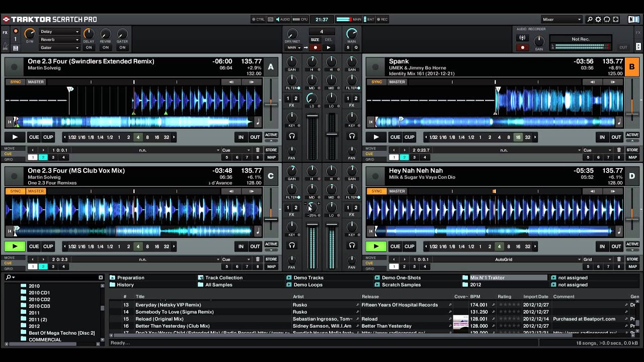This screenshot has width=644, height=362.
Task: Adjust channel A volume fader
Action: pos(312,116)
